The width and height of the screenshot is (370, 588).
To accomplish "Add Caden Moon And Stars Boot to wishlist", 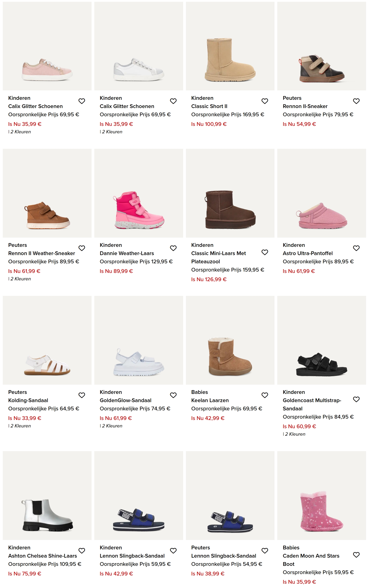I will coord(356,555).
